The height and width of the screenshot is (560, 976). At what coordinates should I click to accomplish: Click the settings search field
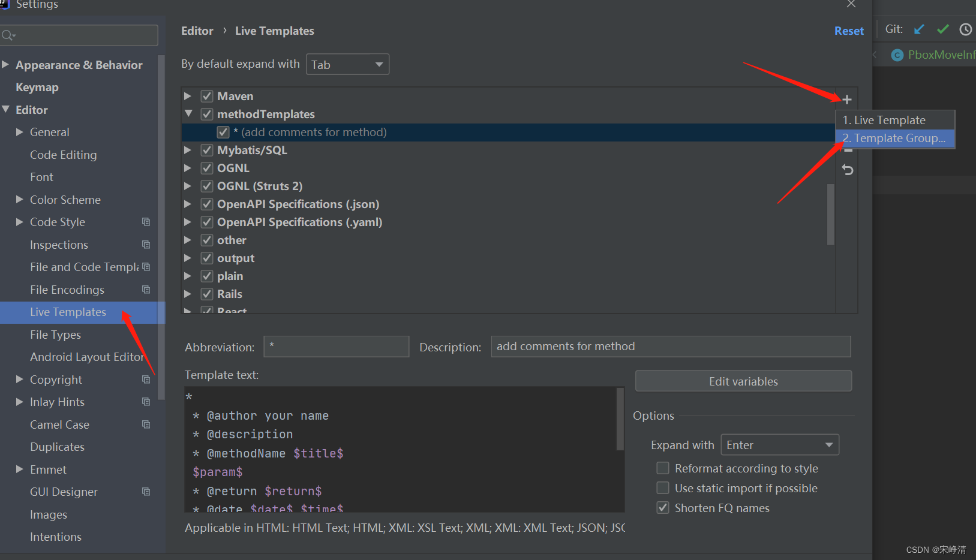coord(79,35)
